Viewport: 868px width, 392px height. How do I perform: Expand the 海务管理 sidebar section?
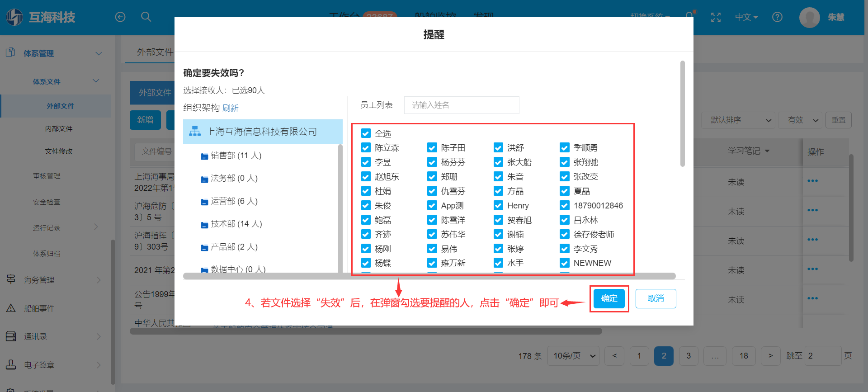pyautogui.click(x=99, y=280)
